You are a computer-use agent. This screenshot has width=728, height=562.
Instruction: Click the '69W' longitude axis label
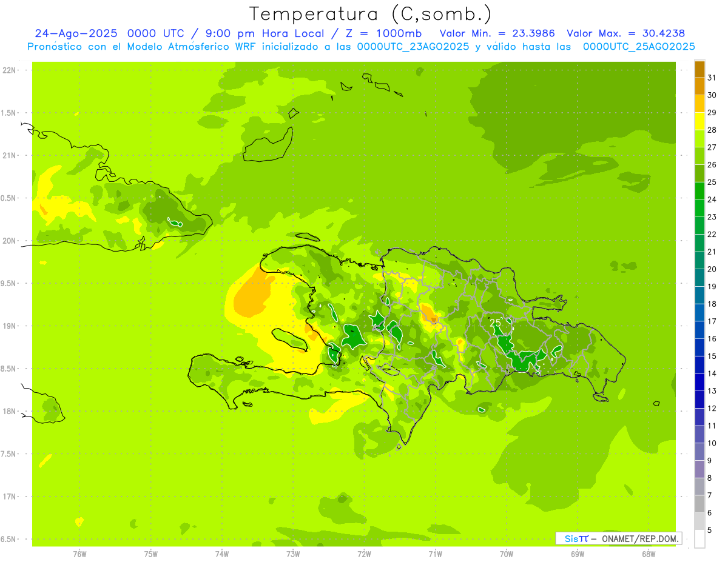coord(578,554)
